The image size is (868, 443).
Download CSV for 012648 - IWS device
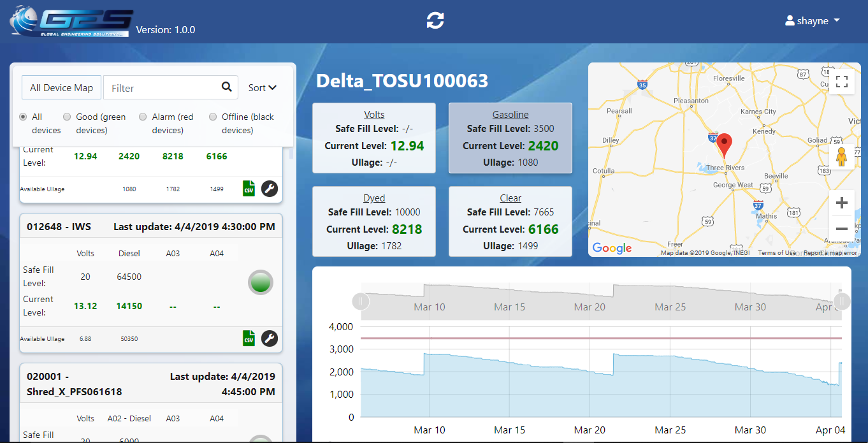coord(249,338)
